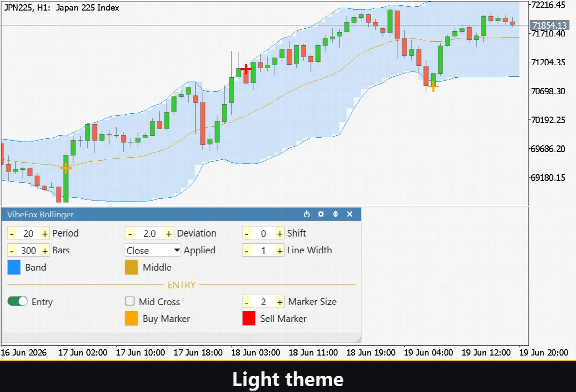Click the Marker Size value field showing 2
The image size is (576, 392).
pyautogui.click(x=263, y=302)
